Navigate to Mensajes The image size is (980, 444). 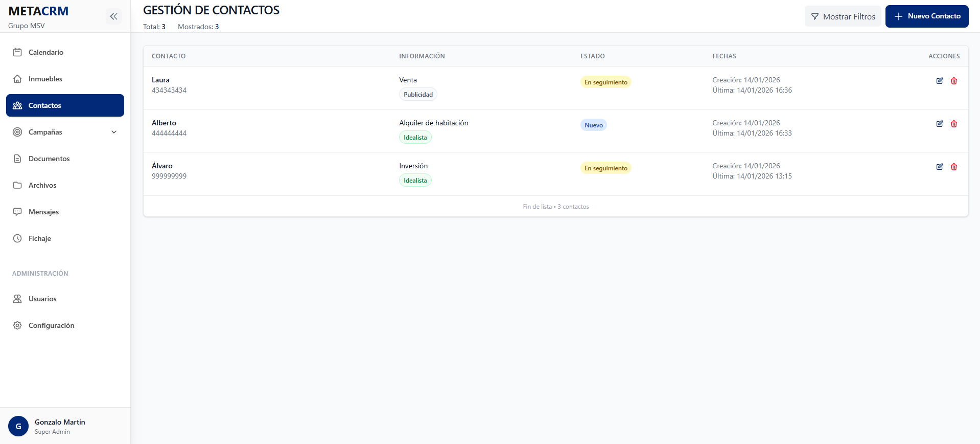pos(43,212)
